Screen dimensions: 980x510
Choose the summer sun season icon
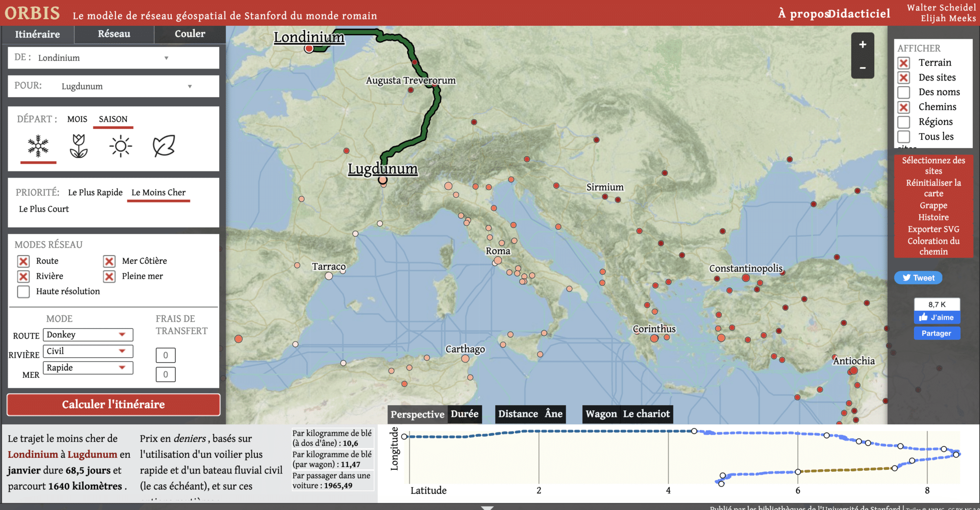(121, 146)
